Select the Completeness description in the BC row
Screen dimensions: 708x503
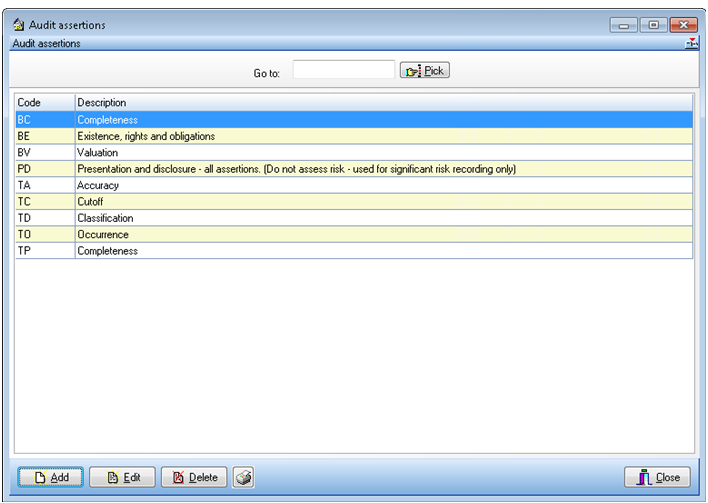point(383,120)
